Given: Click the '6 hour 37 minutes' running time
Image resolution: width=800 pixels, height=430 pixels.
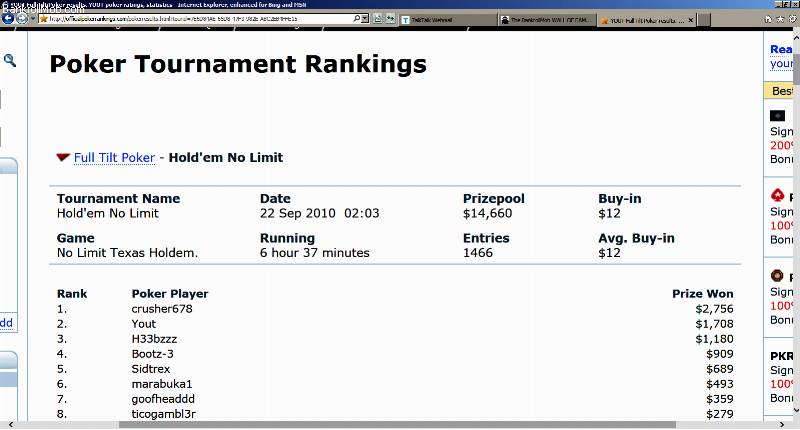Looking at the screenshot, I should click(314, 253).
